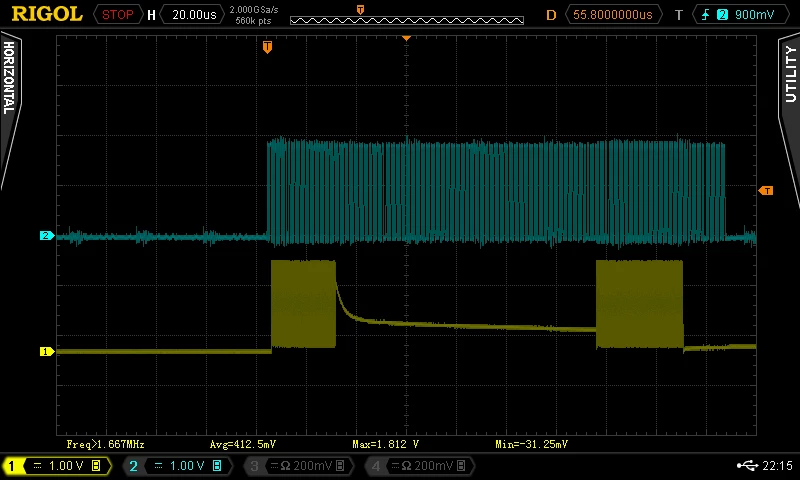Select the 20.00us horizontal timebase value
The image size is (800, 480).
tap(194, 15)
